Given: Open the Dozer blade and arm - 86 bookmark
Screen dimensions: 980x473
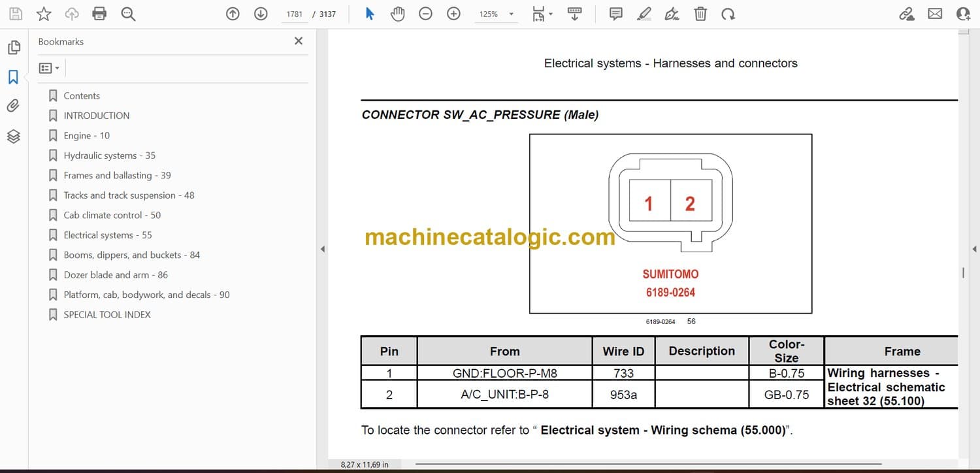Looking at the screenshot, I should click(116, 275).
